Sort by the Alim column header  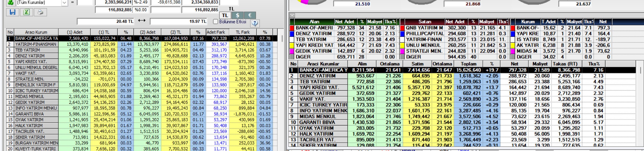point(362,64)
